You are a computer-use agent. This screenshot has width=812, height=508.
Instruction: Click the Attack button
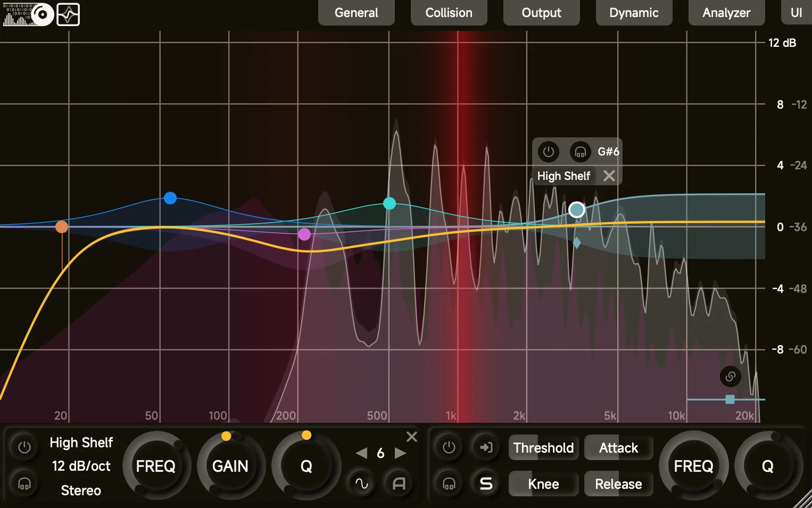coord(618,448)
